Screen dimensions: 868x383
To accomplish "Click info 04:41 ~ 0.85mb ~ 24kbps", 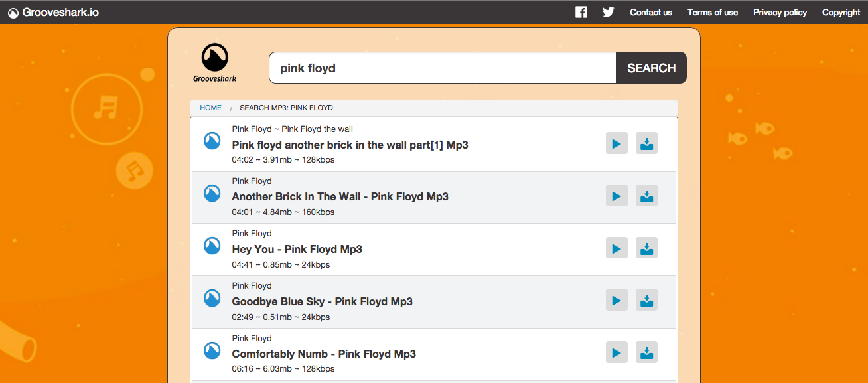I will click(281, 265).
